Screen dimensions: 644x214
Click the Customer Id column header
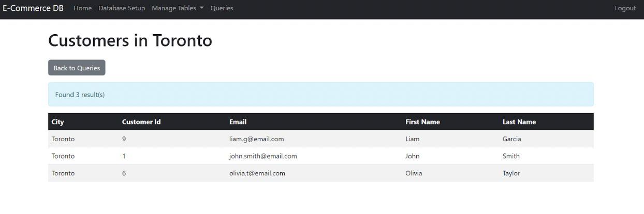[x=141, y=122]
